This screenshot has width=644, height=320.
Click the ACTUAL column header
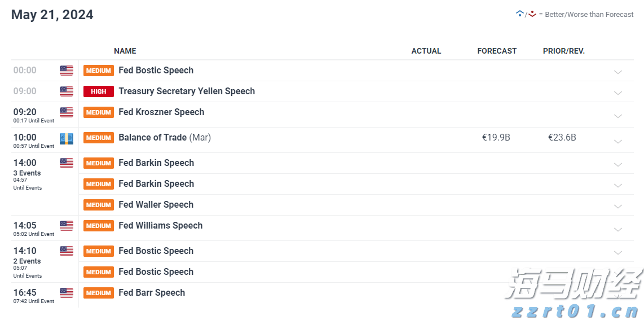(426, 51)
